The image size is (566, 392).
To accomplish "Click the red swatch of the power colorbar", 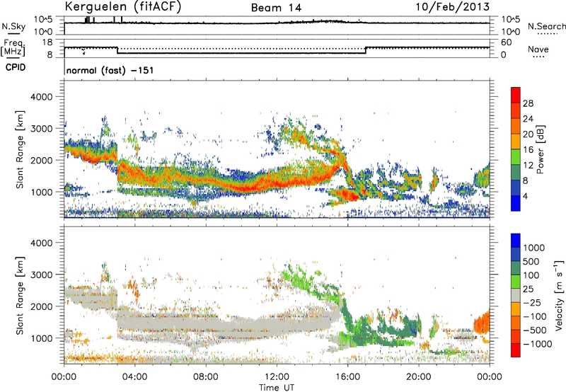I will click(x=516, y=95).
